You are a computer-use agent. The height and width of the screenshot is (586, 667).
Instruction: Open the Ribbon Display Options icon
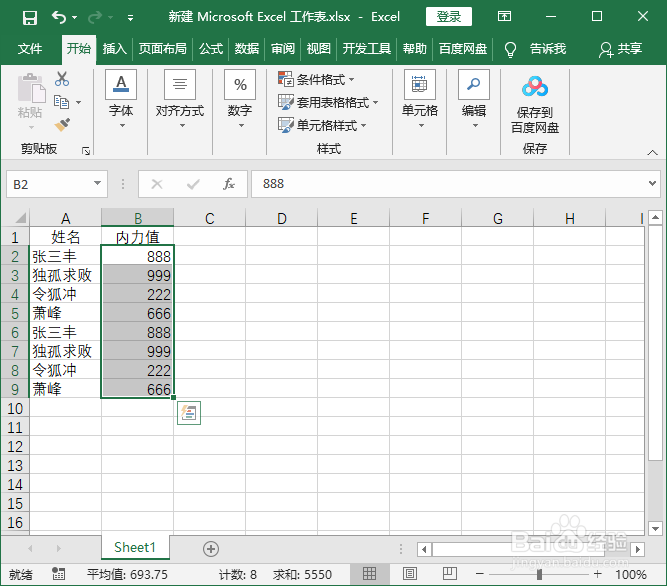coord(505,17)
